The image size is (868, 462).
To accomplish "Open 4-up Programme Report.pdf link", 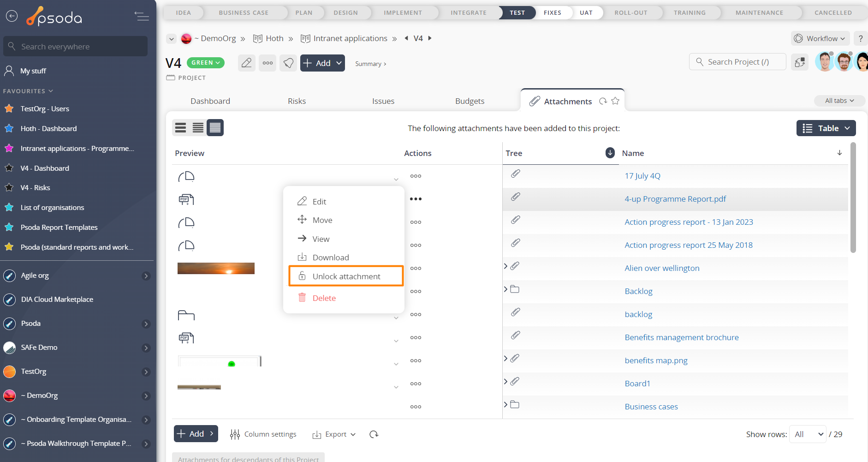I will 675,199.
